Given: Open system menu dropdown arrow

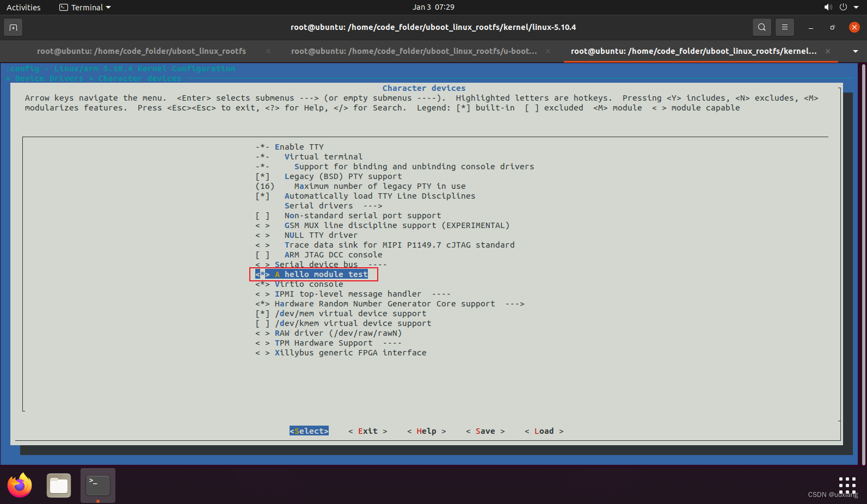Looking at the screenshot, I should [x=856, y=7].
